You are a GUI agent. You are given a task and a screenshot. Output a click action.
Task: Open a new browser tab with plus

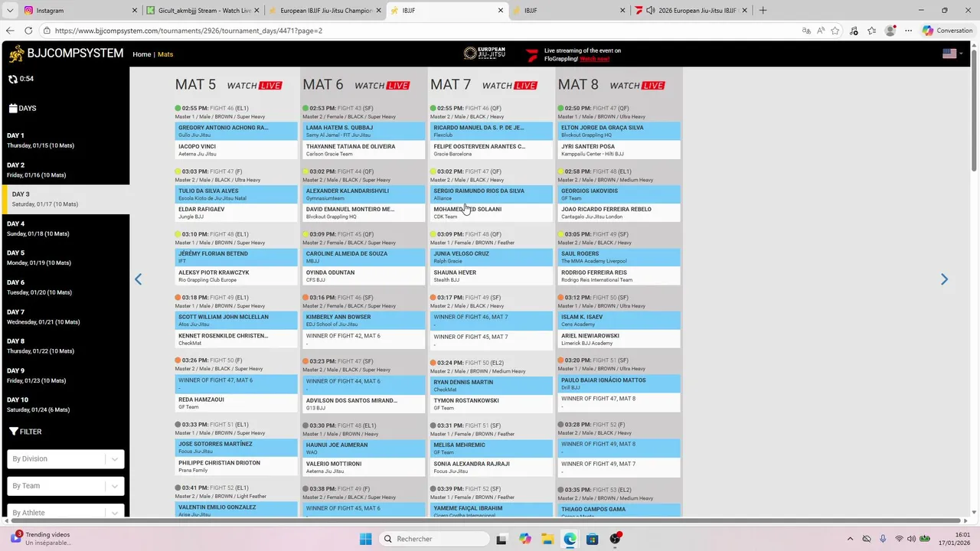point(763,10)
